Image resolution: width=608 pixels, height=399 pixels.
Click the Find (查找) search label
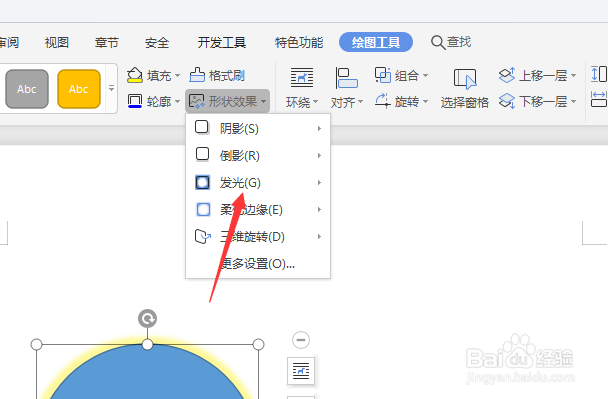(x=459, y=42)
